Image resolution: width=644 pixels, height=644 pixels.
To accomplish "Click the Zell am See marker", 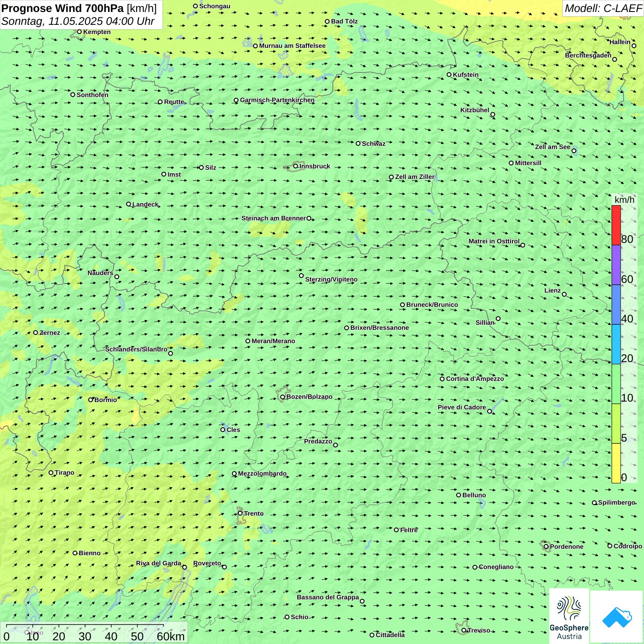I will tap(574, 151).
